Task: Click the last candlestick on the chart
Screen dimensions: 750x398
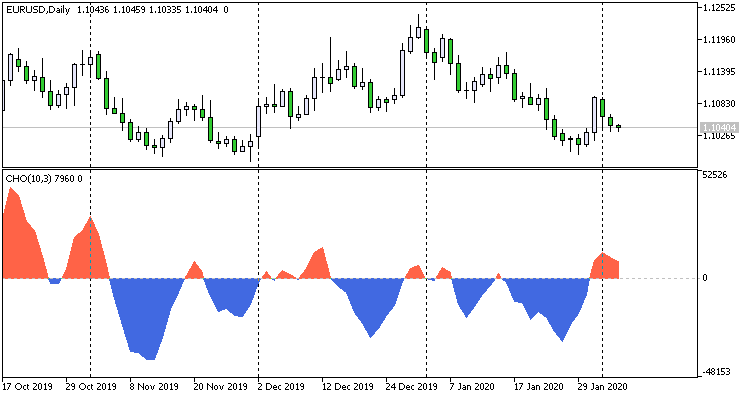Action: pyautogui.click(x=618, y=127)
